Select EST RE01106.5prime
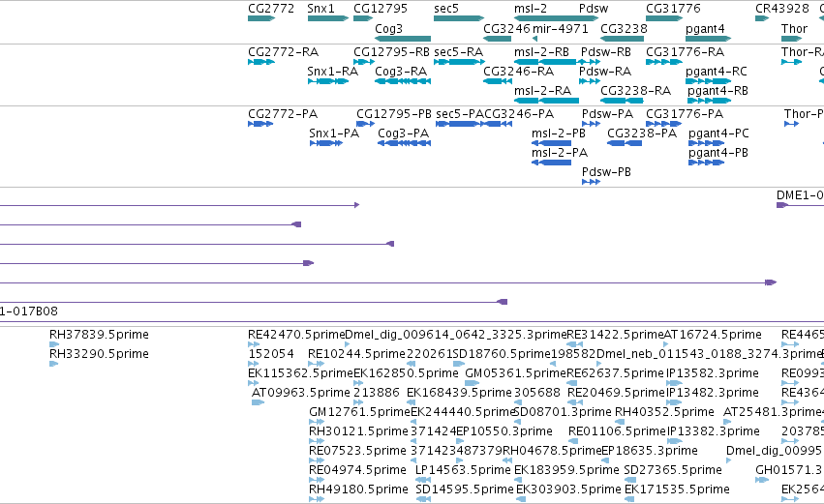Screen dimensions: 824x504 (x=617, y=431)
